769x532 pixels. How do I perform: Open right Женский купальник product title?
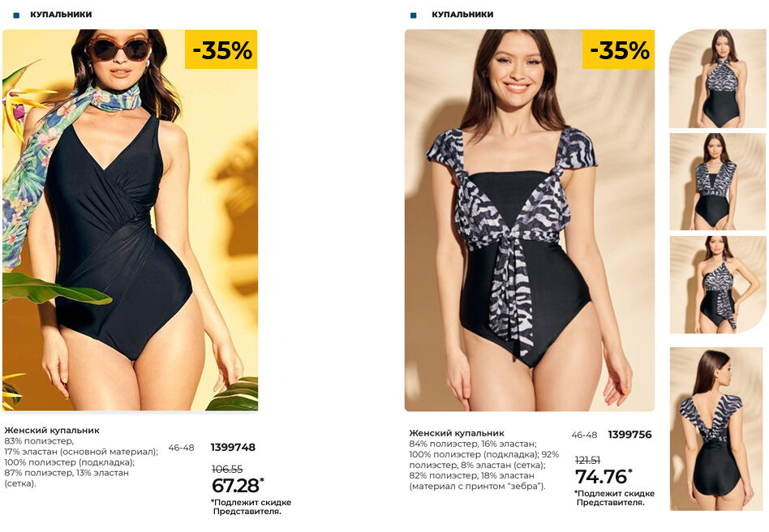click(457, 433)
